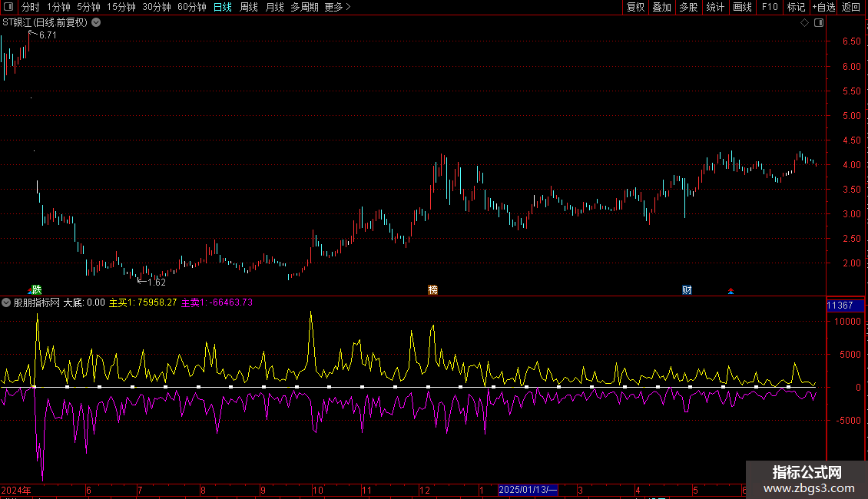Viewport: 868px width, 499px height.
Task: Click the 4.00 price axis label
Action: pyautogui.click(x=851, y=165)
